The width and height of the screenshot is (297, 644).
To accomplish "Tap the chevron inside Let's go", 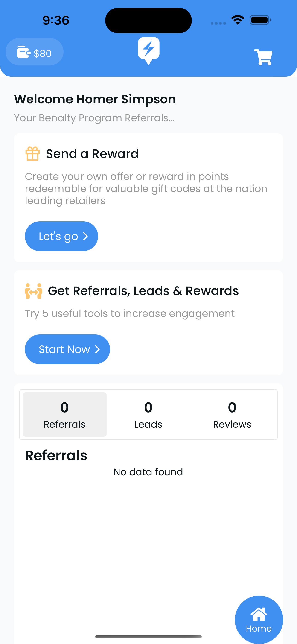I will 85,236.
